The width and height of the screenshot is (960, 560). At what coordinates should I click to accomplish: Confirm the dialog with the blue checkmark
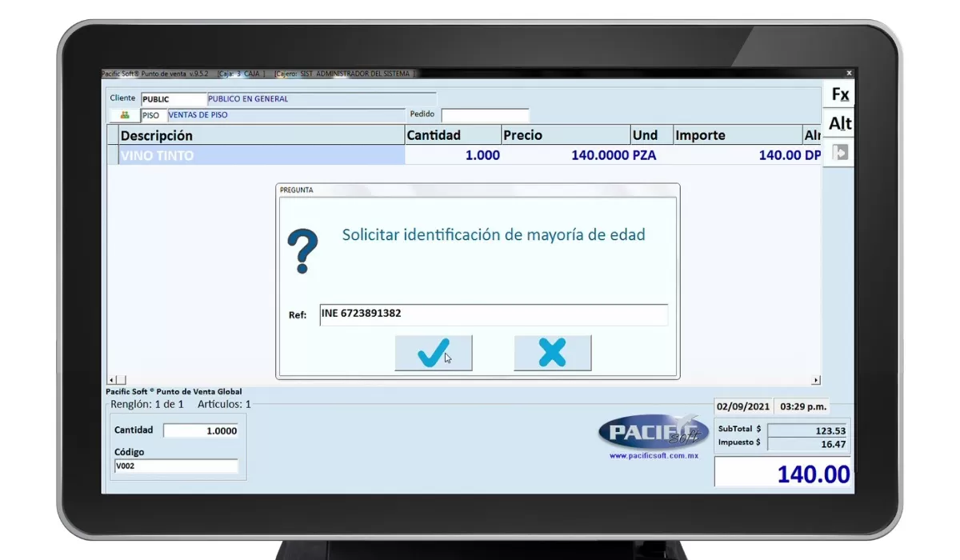433,352
